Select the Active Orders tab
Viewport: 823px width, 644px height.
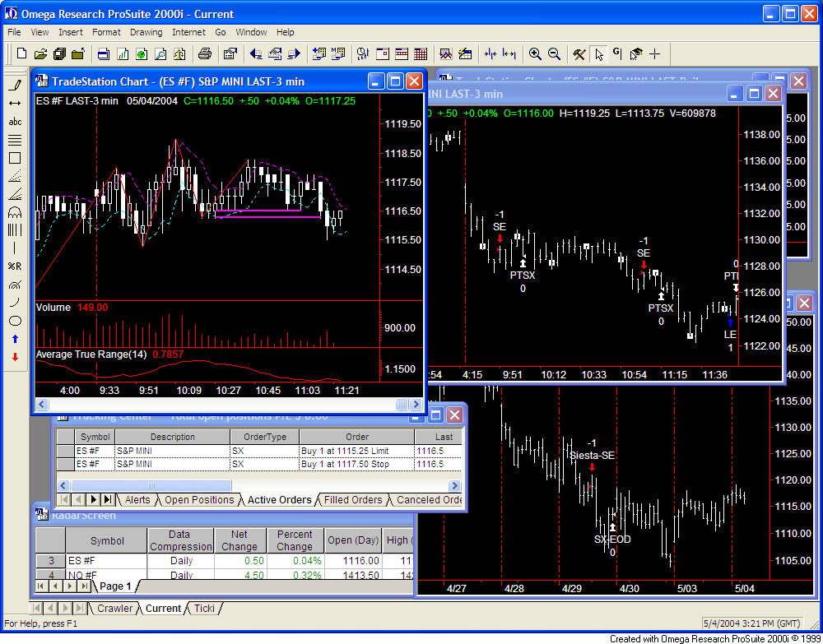280,500
